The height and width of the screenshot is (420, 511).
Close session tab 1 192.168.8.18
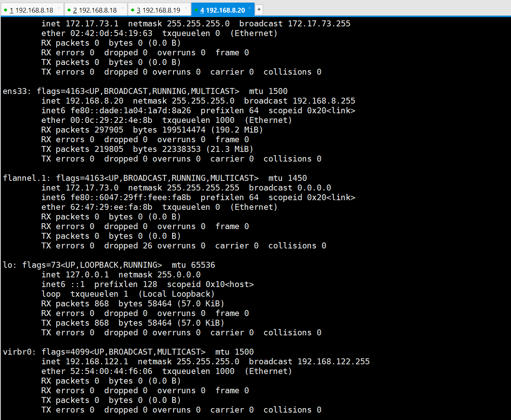[59, 8]
